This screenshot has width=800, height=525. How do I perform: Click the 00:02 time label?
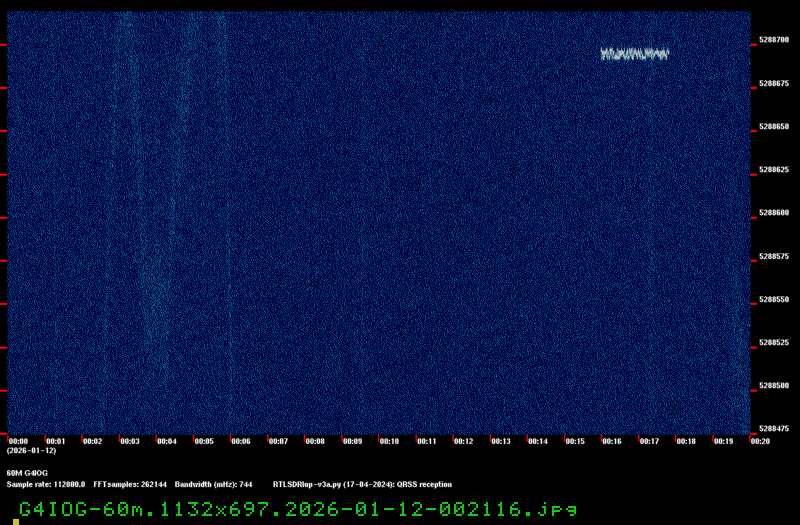92,441
